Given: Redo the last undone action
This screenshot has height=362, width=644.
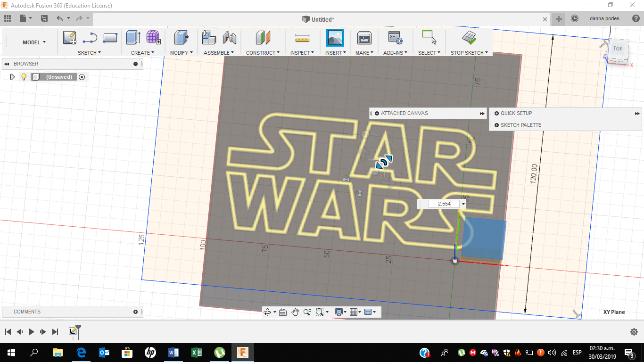Looking at the screenshot, I should coord(79,18).
